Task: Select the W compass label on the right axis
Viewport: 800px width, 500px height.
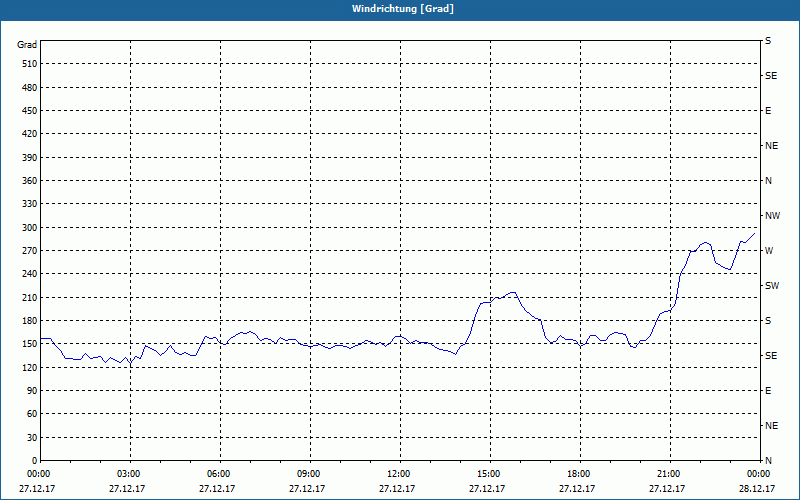Action: [x=769, y=251]
